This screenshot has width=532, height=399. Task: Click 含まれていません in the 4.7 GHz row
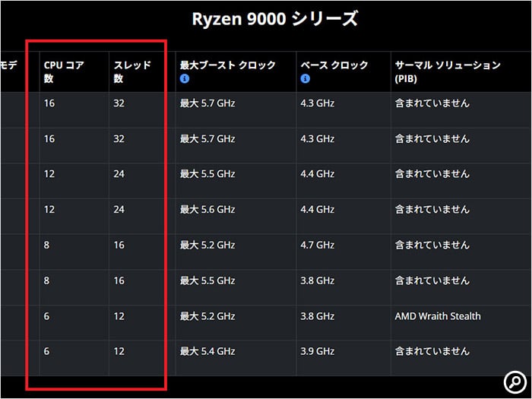point(432,245)
